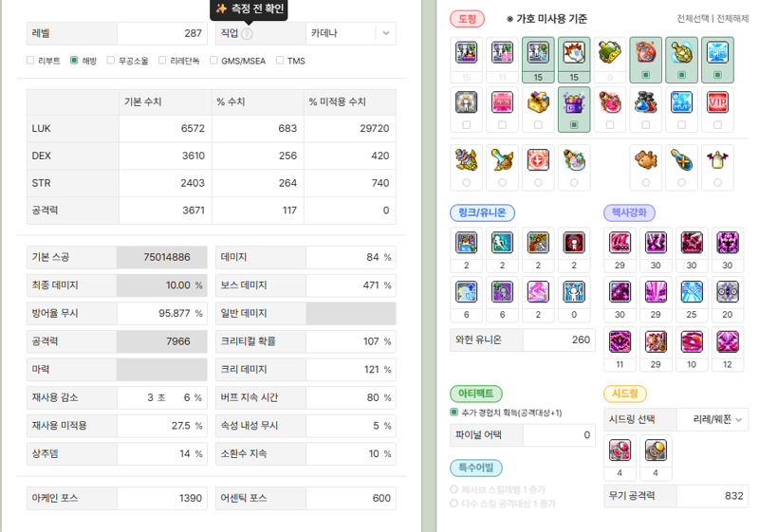759x532 pixels.
Task: Click the green potion bottle with value 0
Action: click(610, 52)
